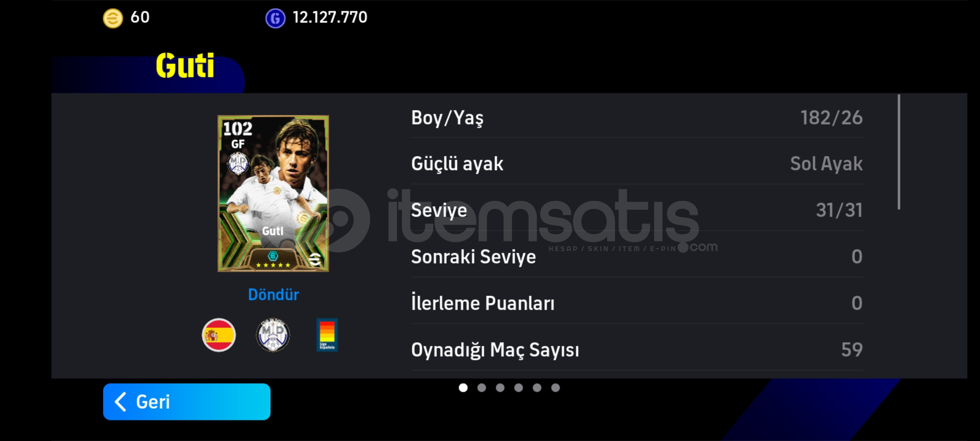The width and height of the screenshot is (980, 441).
Task: Go to the third page dot
Action: tap(500, 388)
